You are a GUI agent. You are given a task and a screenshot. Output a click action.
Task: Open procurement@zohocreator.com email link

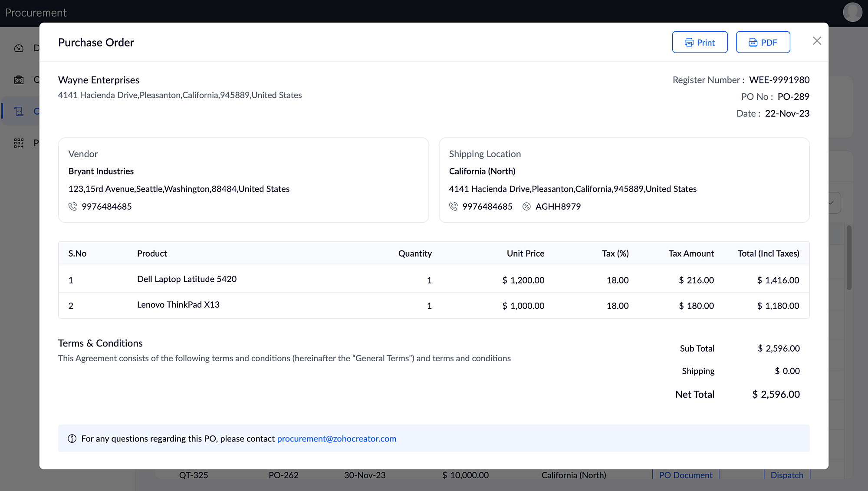point(336,438)
